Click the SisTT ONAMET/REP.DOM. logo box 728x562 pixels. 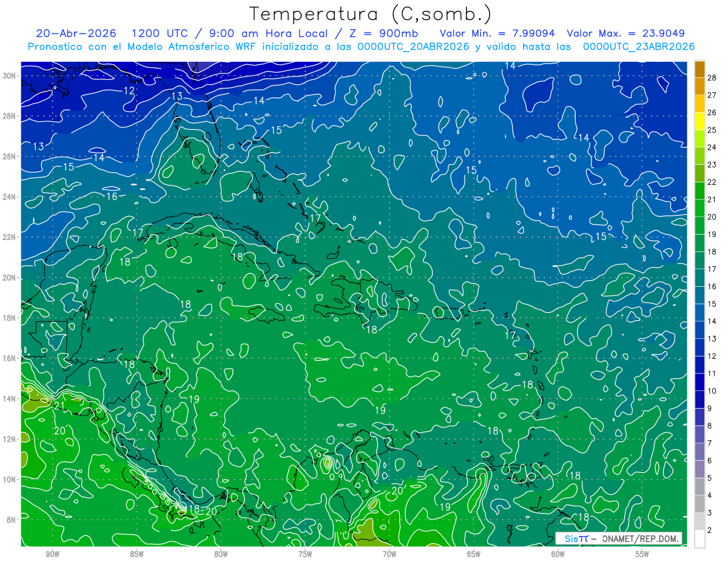click(618, 538)
